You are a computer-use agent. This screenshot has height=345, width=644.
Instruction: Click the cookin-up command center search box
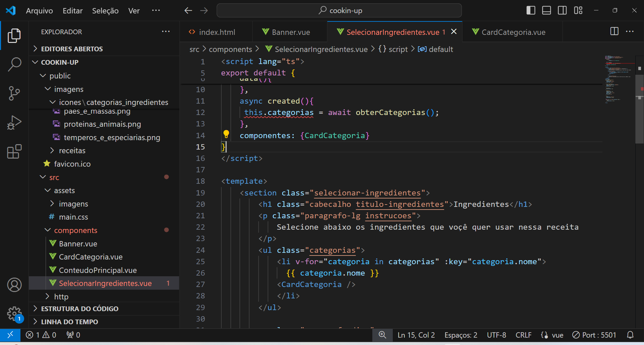(x=339, y=10)
